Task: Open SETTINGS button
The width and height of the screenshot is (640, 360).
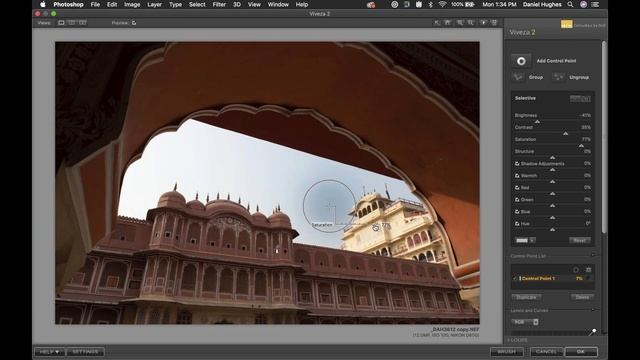Action: click(x=85, y=352)
